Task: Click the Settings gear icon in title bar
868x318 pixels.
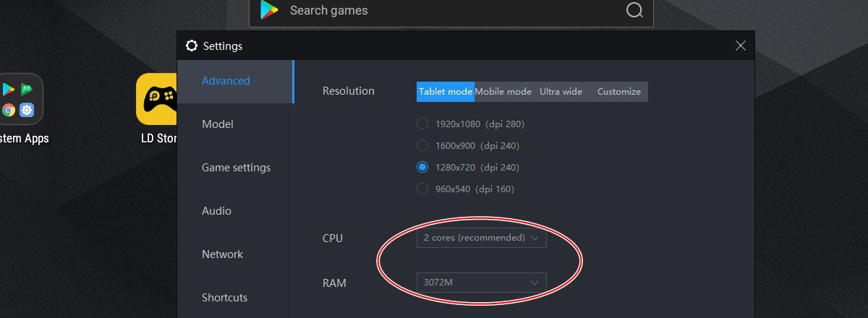Action: [192, 46]
